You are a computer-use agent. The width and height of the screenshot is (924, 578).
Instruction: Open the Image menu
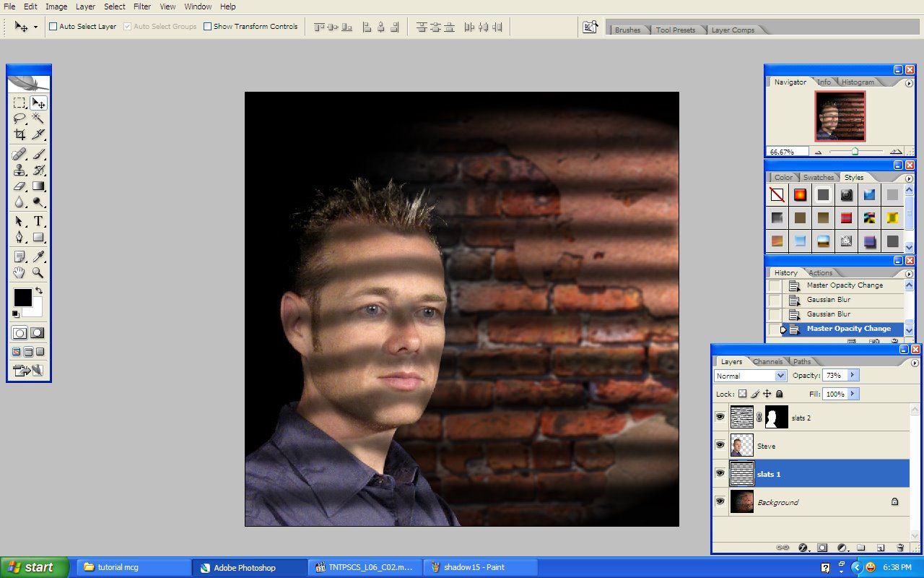[x=56, y=7]
